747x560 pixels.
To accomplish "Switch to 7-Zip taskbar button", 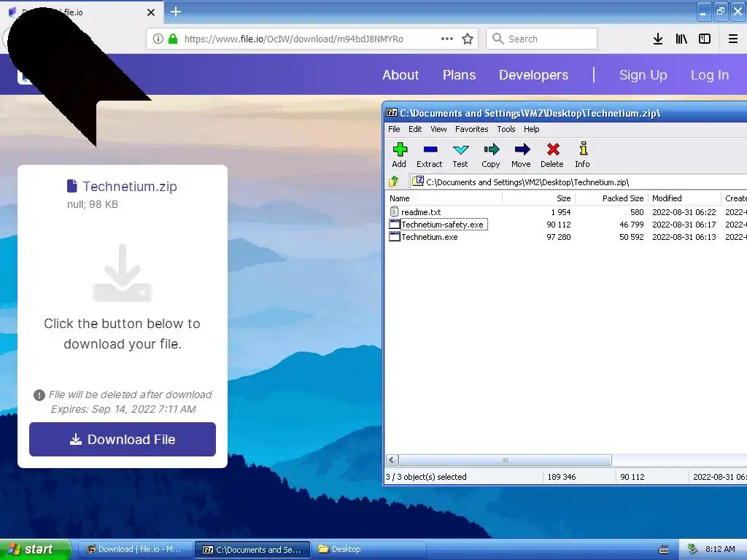I will coord(252,550).
